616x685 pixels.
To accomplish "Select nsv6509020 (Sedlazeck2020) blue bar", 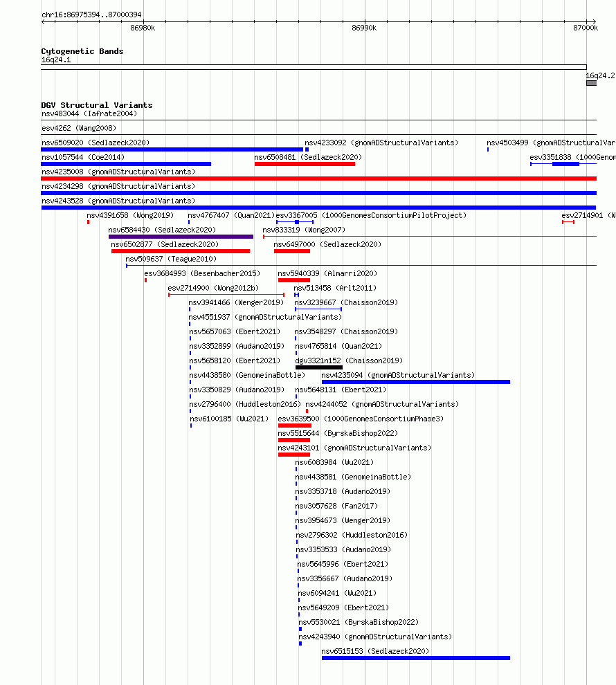I will click(172, 149).
